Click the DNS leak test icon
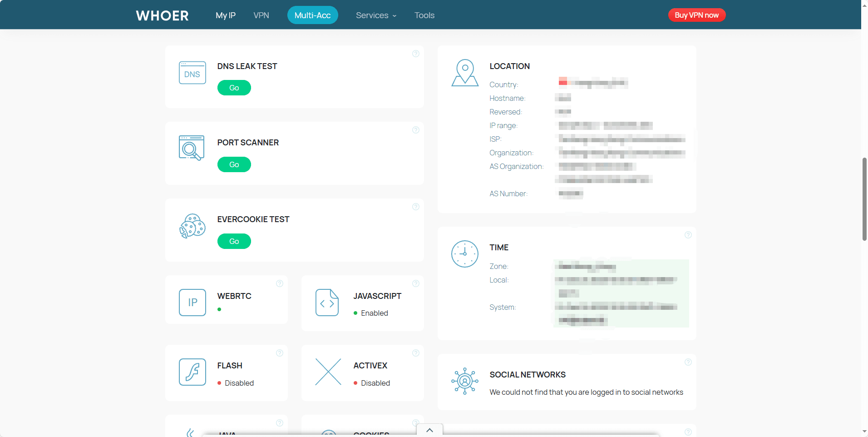The image size is (868, 437). [x=192, y=73]
